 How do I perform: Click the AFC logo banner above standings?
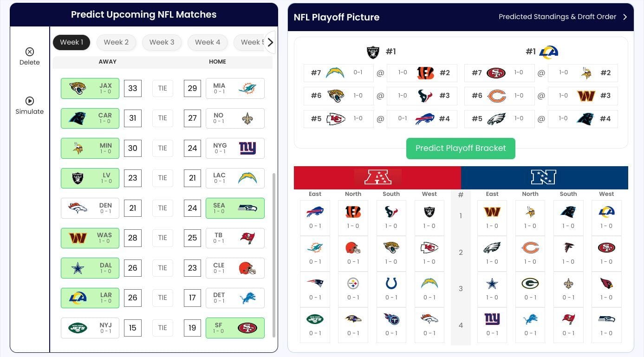pos(377,178)
